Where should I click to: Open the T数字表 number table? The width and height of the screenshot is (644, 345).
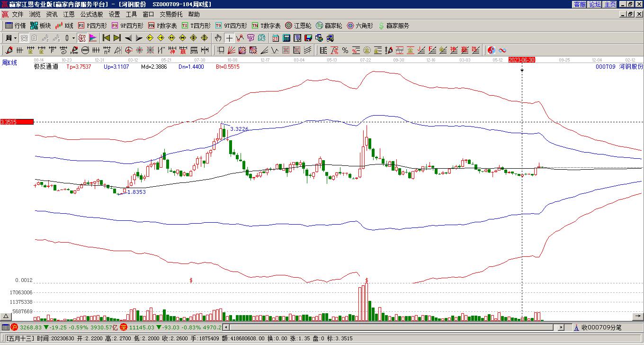pyautogui.click(x=266, y=26)
